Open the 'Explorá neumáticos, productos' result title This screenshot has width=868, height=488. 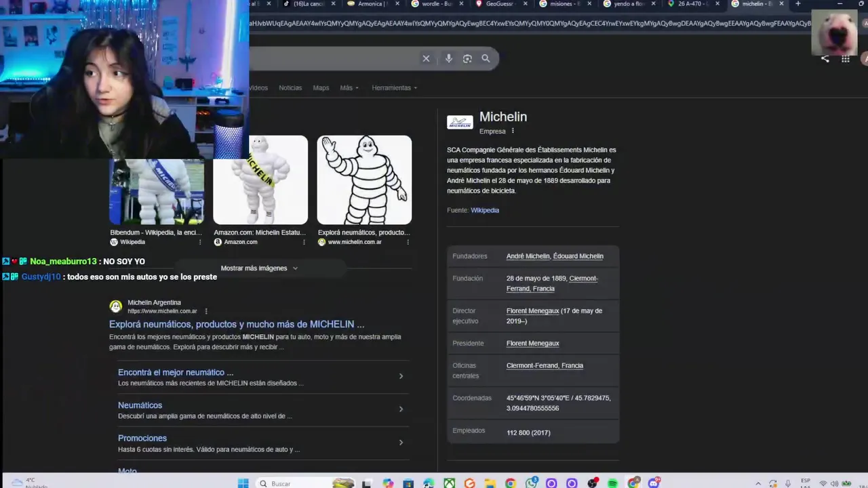point(237,324)
